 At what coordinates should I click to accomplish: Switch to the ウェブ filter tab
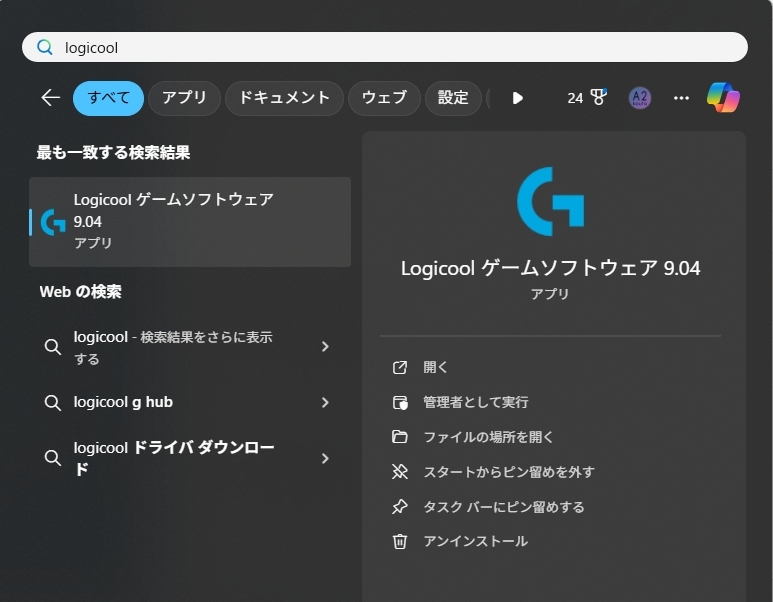click(x=384, y=98)
